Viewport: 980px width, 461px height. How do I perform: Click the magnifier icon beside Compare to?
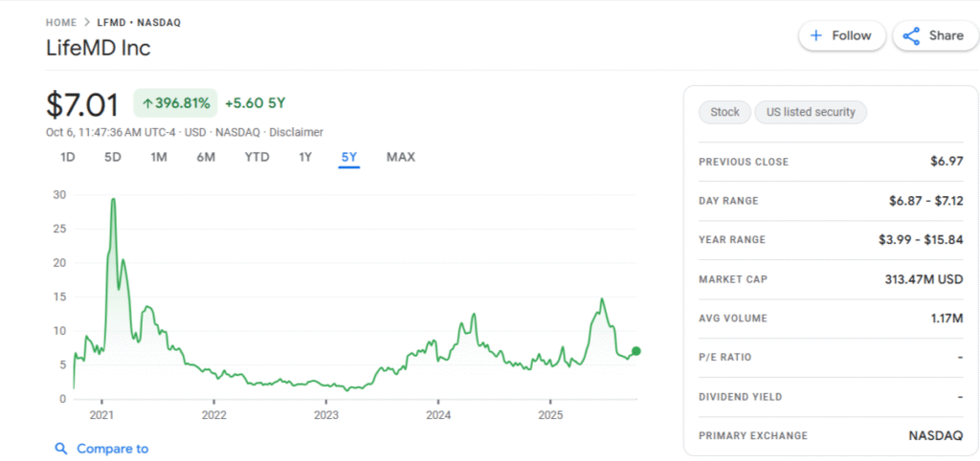[x=61, y=449]
